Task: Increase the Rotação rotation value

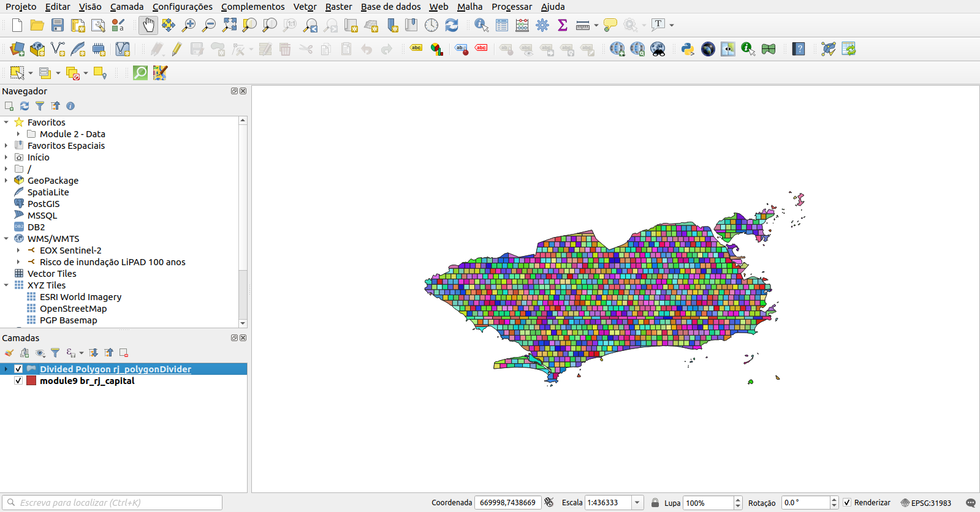Action: coord(834,500)
